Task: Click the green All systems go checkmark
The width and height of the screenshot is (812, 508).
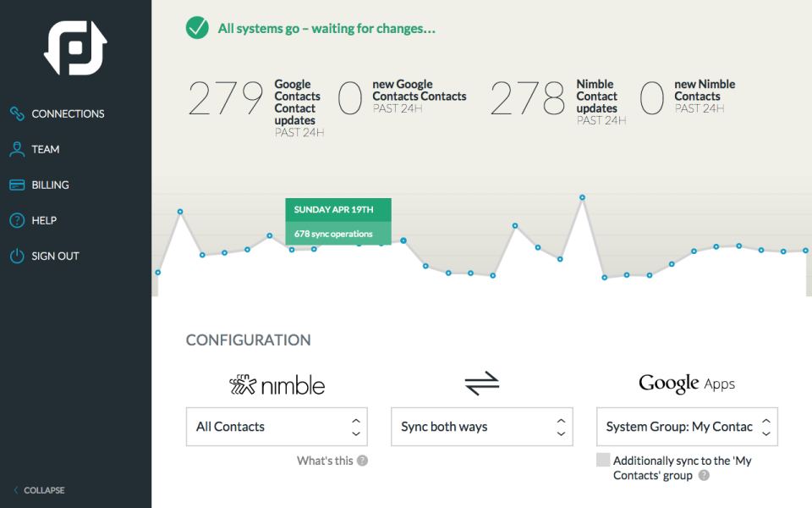Action: [x=197, y=28]
